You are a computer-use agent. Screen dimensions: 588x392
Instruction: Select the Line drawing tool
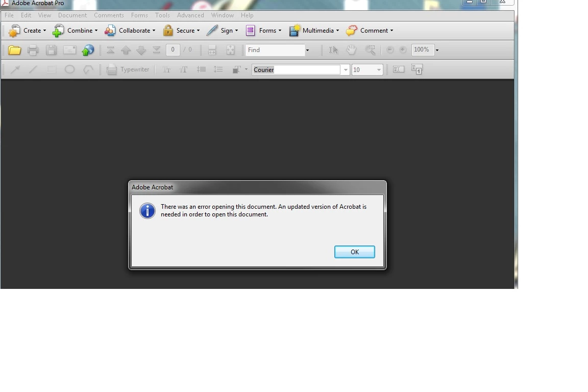(33, 69)
